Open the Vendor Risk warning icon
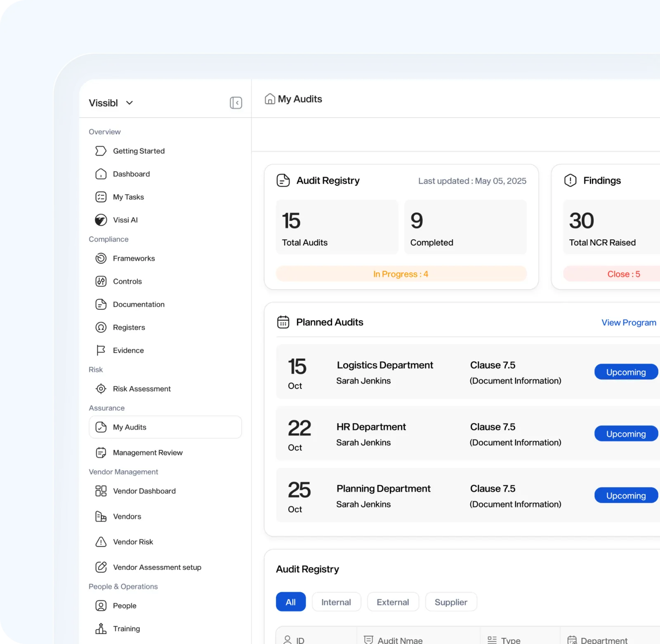This screenshot has height=644, width=660. point(101,542)
